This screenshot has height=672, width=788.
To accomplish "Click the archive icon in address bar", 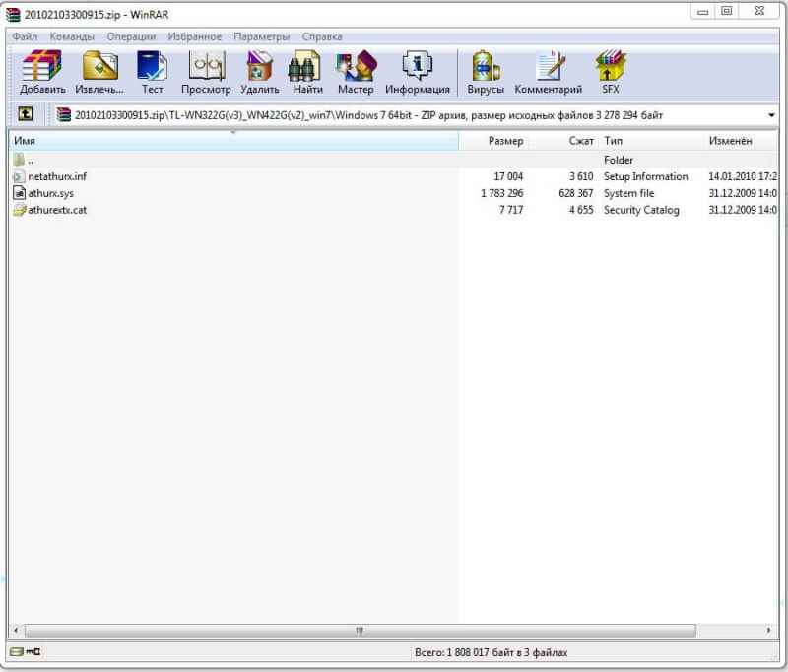I will [64, 114].
